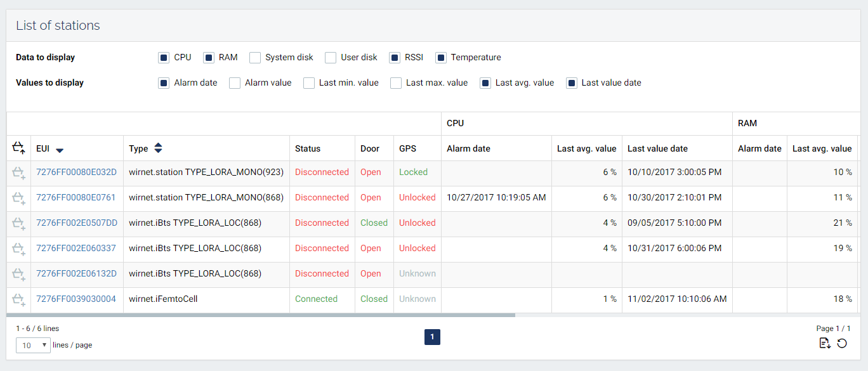Click the horizontal table scrollbar
868x371 pixels.
[x=260, y=315]
